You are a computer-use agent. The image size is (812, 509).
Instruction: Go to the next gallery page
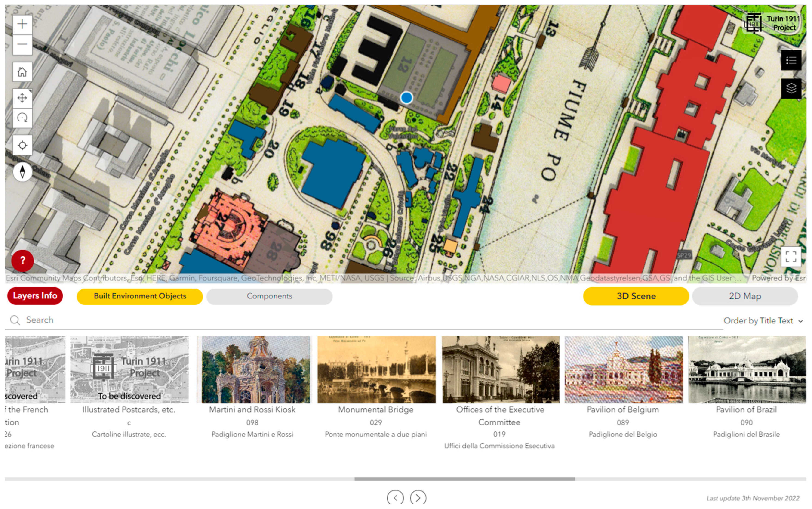(418, 498)
